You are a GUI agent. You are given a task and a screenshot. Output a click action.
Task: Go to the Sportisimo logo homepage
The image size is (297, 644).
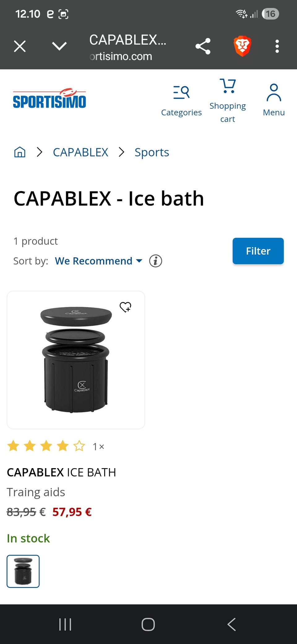tap(49, 99)
